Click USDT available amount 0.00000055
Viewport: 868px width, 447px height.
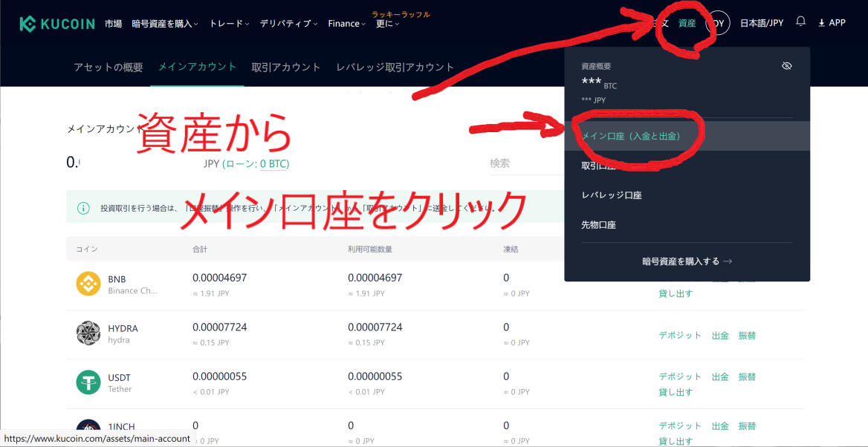pyautogui.click(x=375, y=376)
